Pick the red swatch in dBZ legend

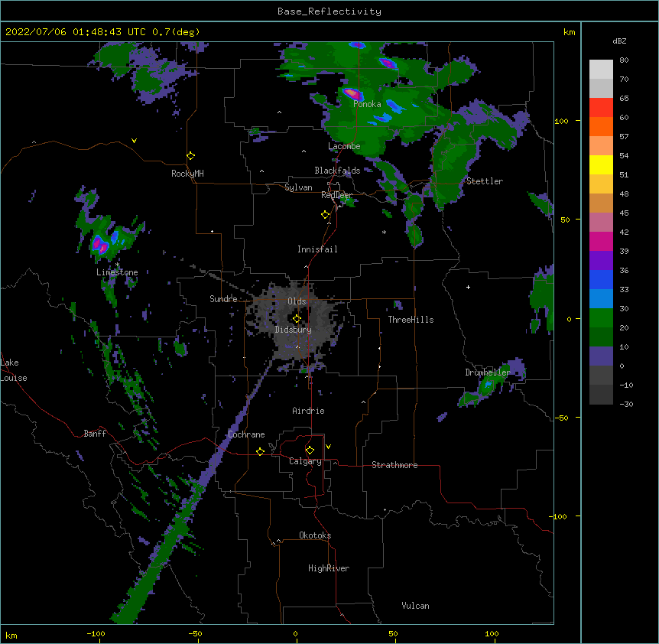(601, 107)
